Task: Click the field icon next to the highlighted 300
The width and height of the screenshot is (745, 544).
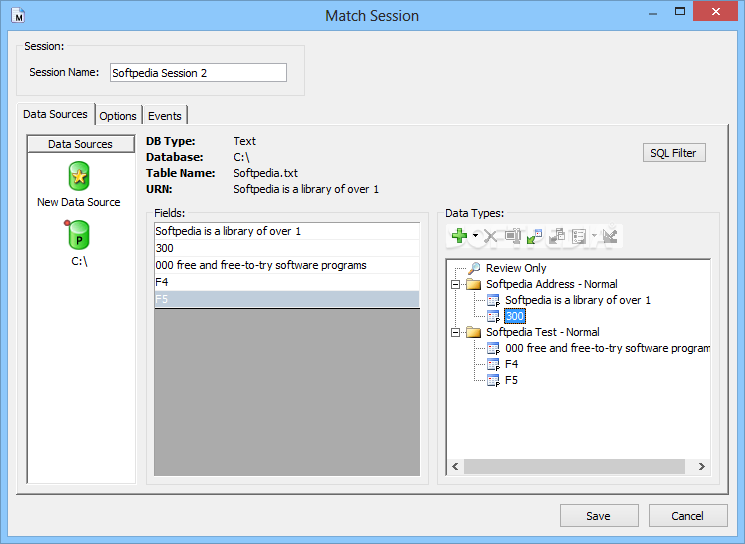Action: click(493, 316)
